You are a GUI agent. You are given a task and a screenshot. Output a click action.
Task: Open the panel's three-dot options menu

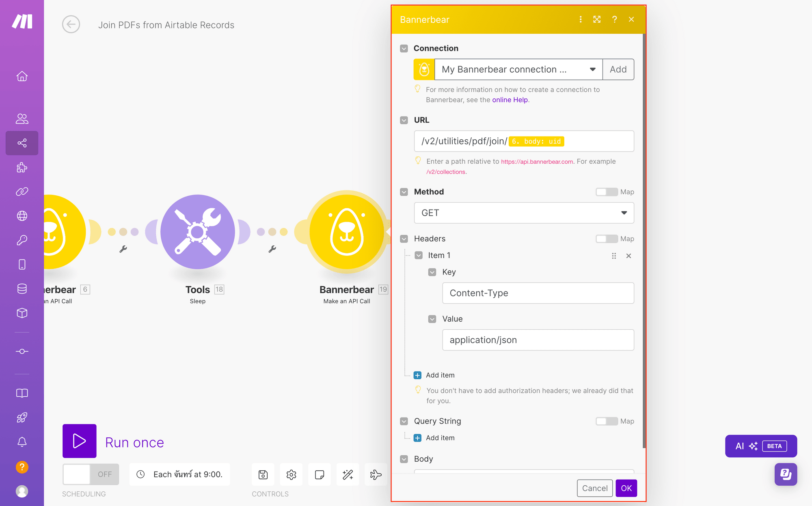click(x=581, y=19)
